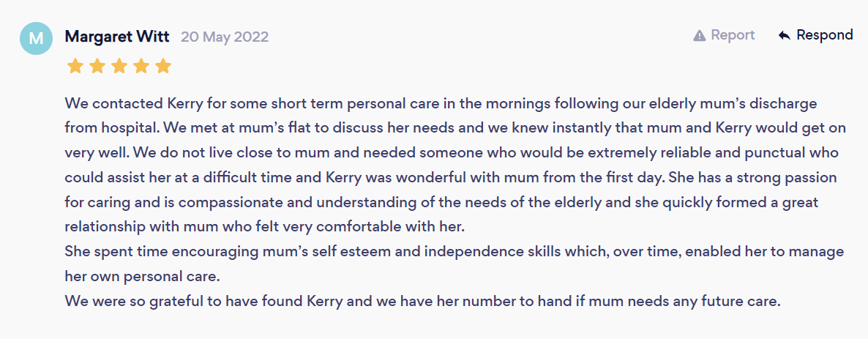
Task: Click the review date 20 May 2022
Action: tap(225, 37)
